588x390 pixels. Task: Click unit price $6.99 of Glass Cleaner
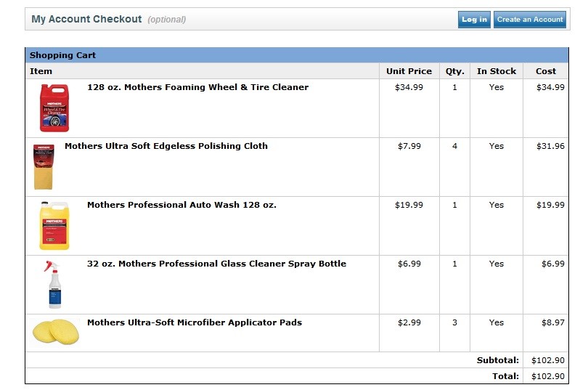pos(409,264)
